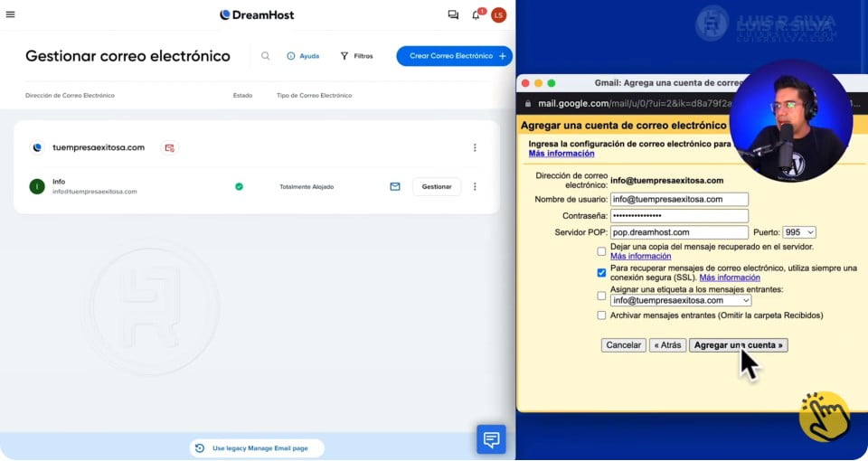Check Asignar una etiqueta checkbox
Viewport: 868px width, 461px height.
[601, 296]
